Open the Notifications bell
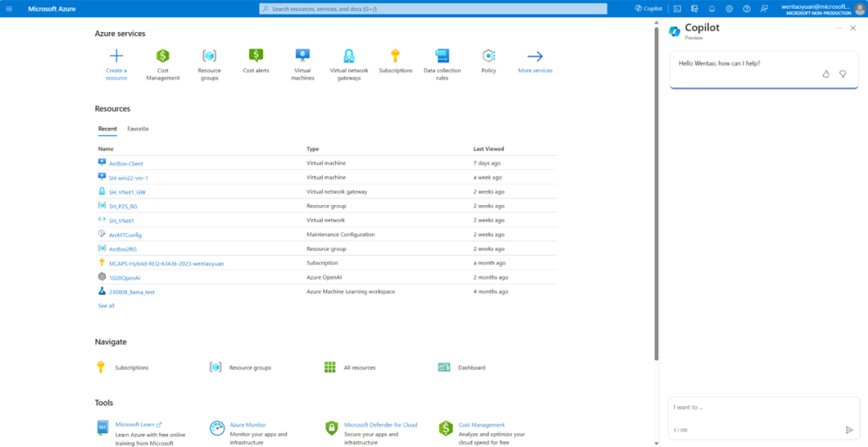This screenshot has width=868, height=447. [x=712, y=9]
